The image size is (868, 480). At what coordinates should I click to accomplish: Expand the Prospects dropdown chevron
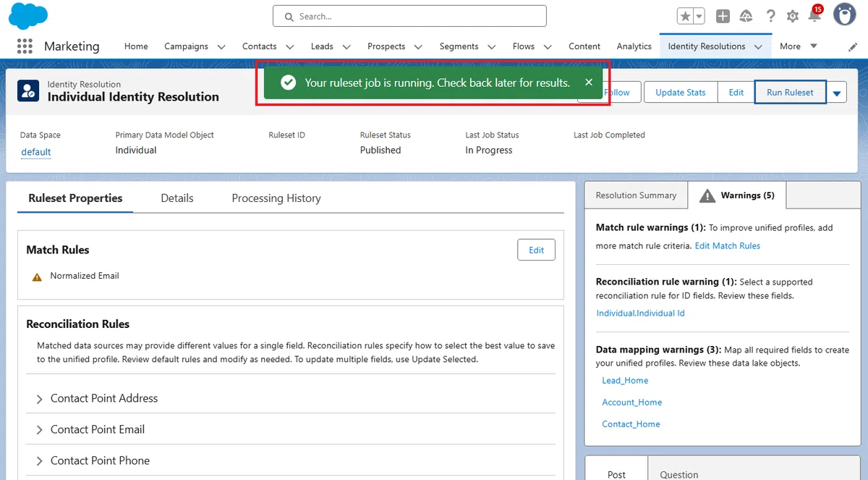419,47
